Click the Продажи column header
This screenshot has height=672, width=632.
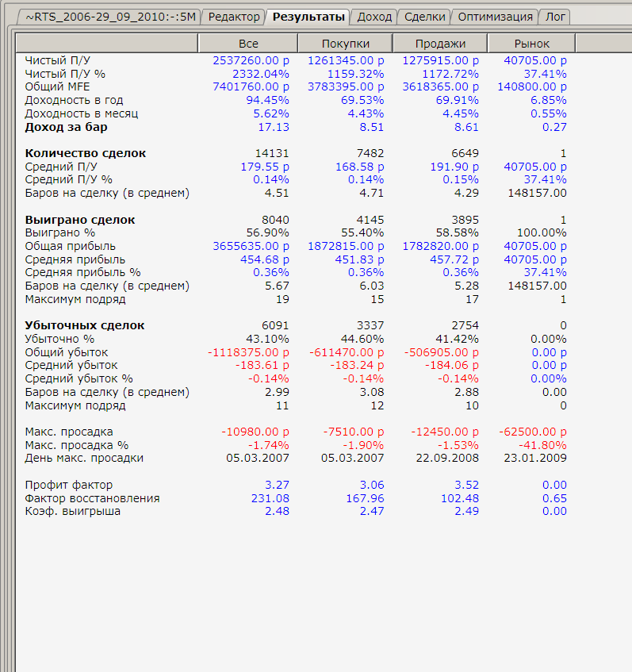[x=440, y=44]
